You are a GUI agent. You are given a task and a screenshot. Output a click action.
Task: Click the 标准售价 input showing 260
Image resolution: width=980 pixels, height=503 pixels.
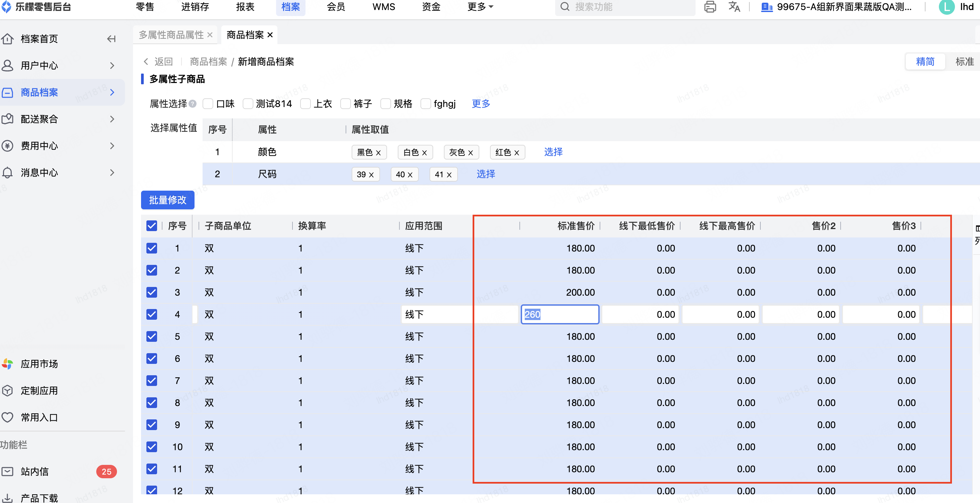(x=560, y=314)
